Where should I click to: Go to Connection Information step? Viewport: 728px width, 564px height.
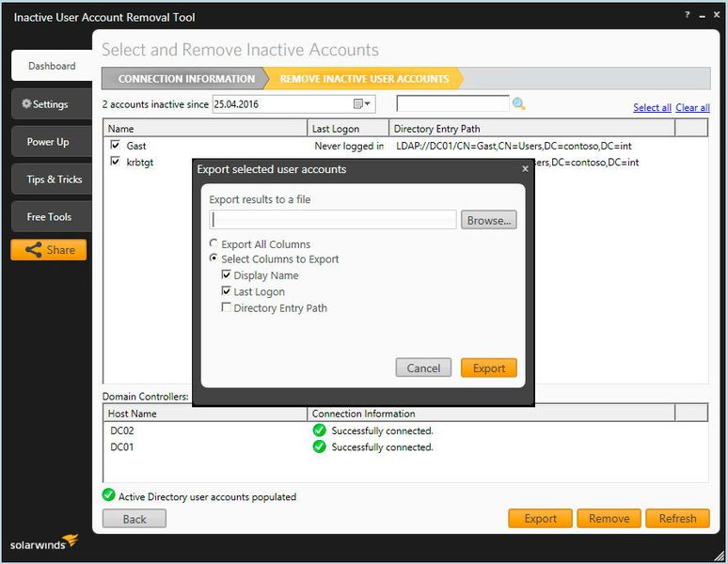(x=184, y=78)
